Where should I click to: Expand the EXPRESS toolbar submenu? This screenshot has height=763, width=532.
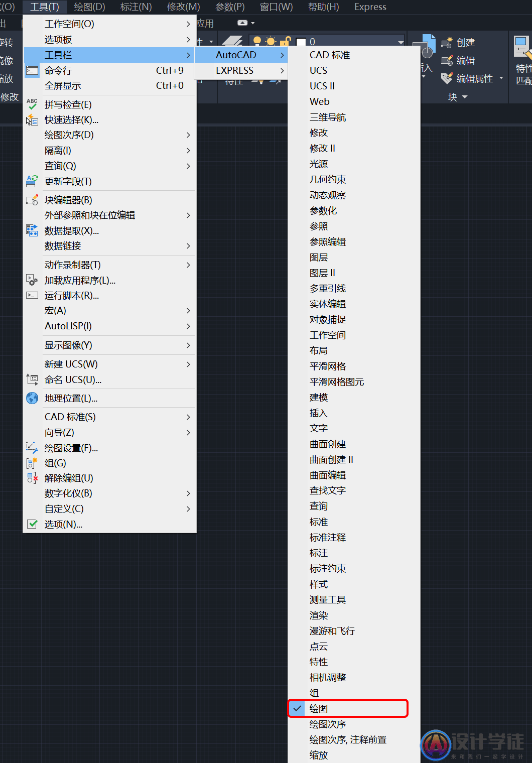tap(241, 70)
